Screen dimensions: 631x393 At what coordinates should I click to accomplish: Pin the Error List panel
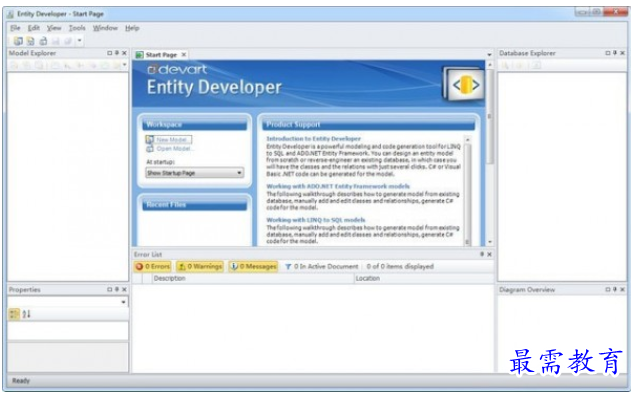[x=482, y=254]
